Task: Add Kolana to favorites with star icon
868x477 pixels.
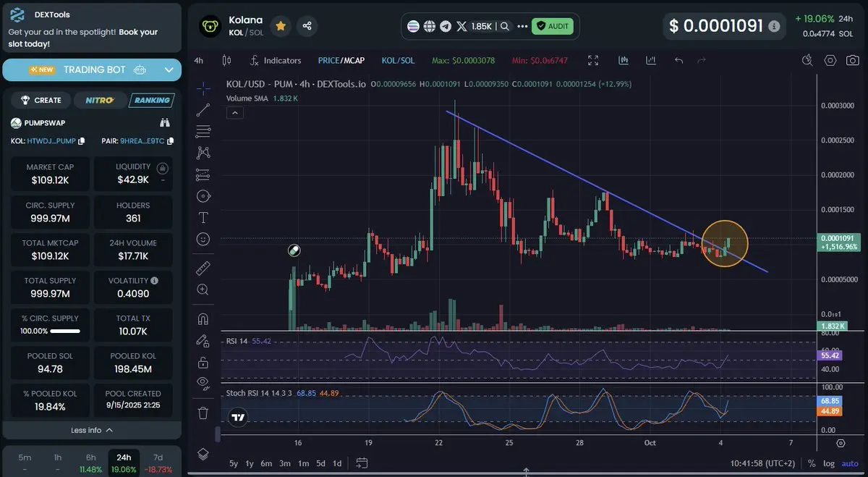Action: (x=280, y=26)
